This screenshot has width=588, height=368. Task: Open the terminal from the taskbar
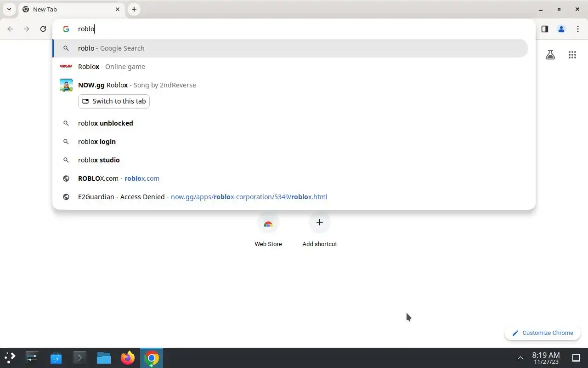click(x=80, y=358)
